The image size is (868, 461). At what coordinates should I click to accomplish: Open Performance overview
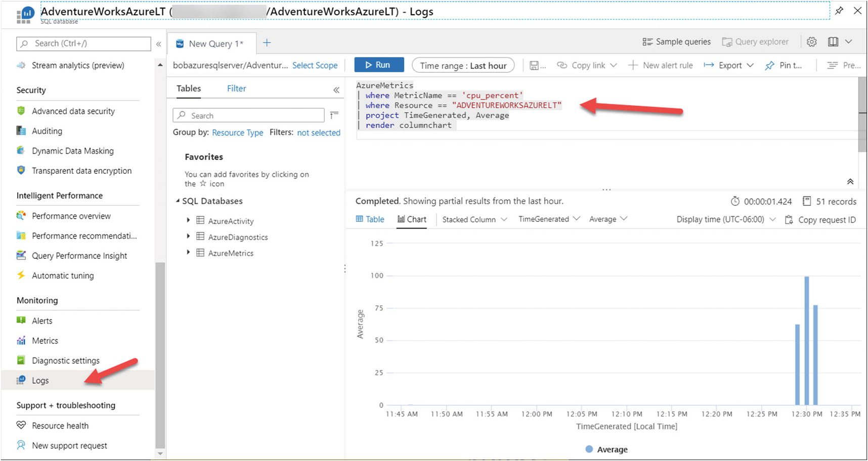tap(71, 216)
